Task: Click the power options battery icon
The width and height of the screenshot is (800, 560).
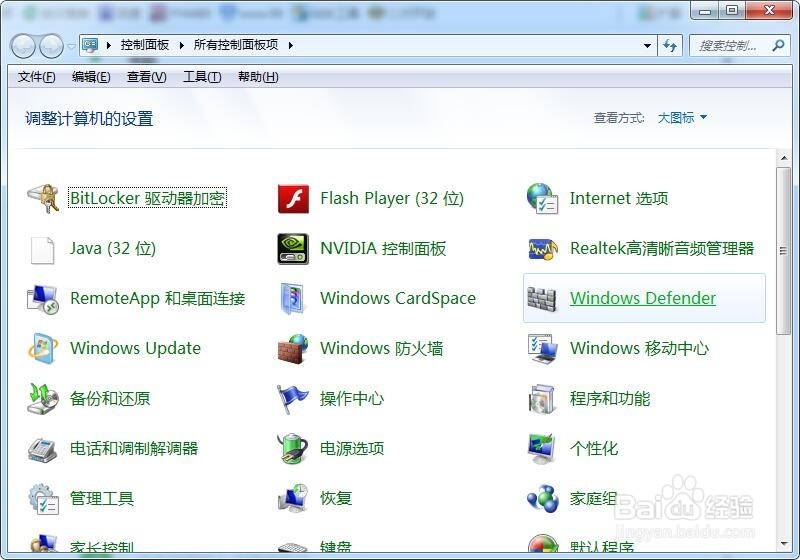Action: click(293, 448)
